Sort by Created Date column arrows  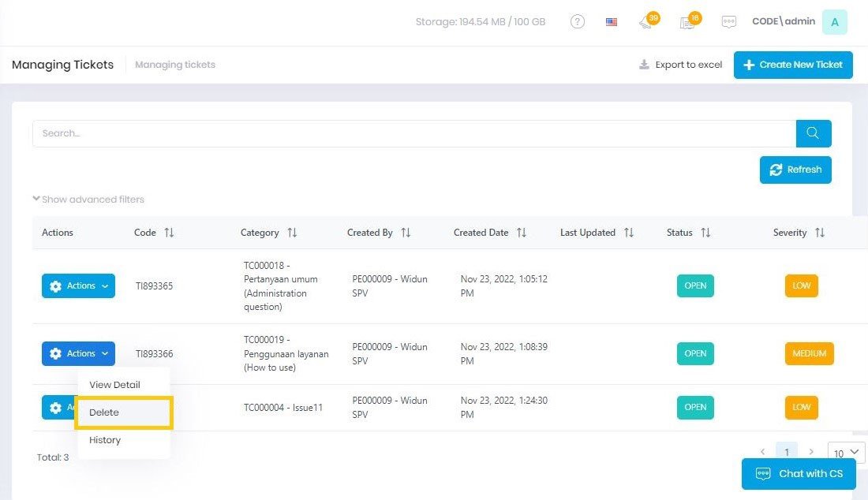[x=522, y=233]
